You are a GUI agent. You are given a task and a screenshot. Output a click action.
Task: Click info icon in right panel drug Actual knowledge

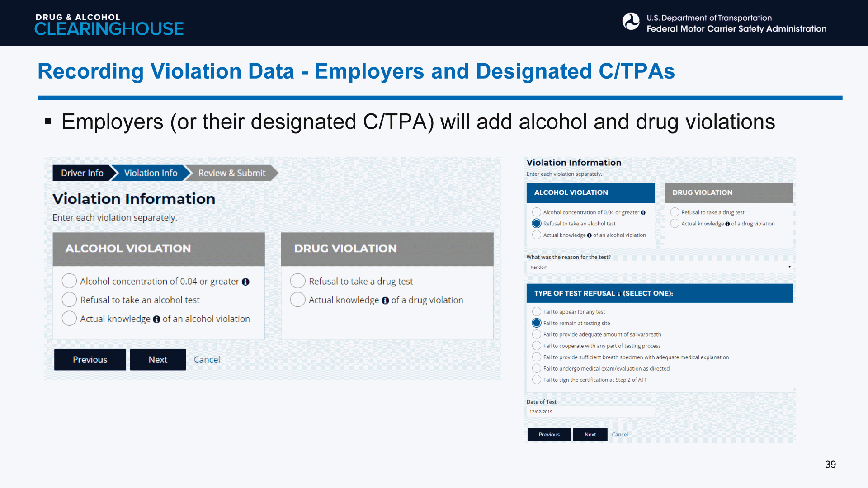(x=727, y=224)
